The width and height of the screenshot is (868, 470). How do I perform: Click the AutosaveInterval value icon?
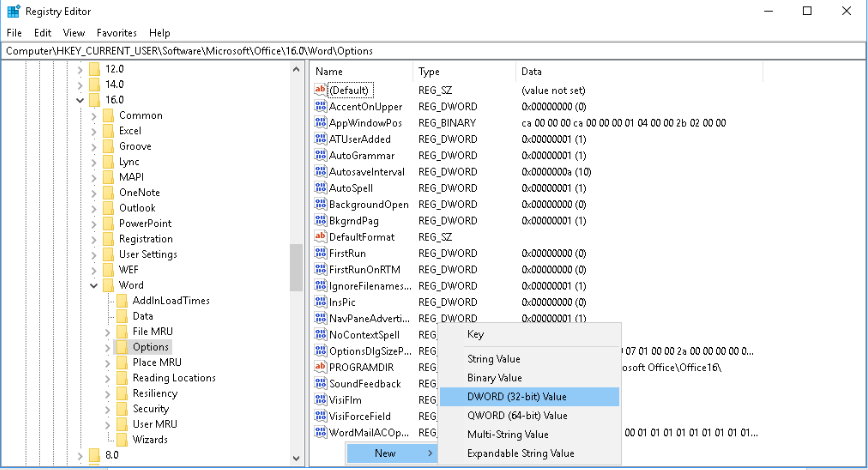(321, 172)
